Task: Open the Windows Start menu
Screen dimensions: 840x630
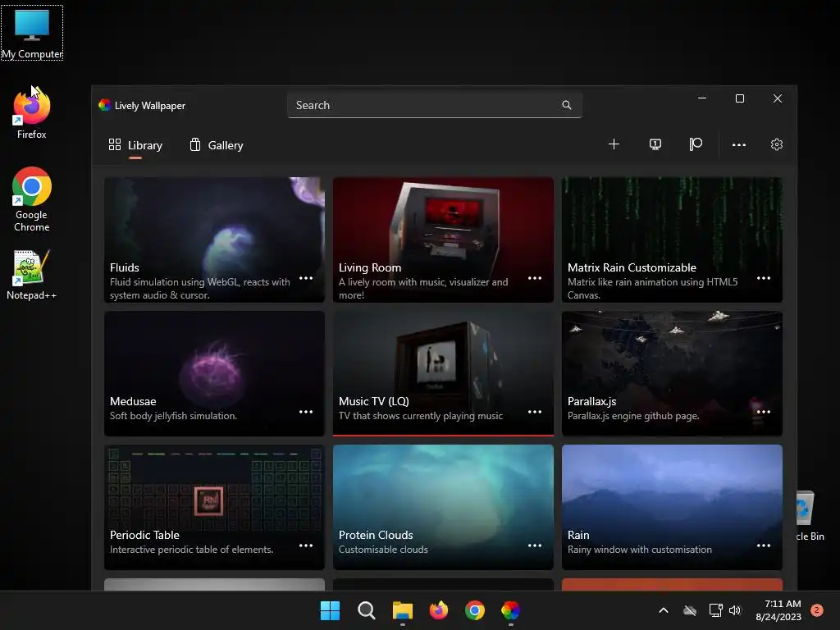Action: pos(330,610)
